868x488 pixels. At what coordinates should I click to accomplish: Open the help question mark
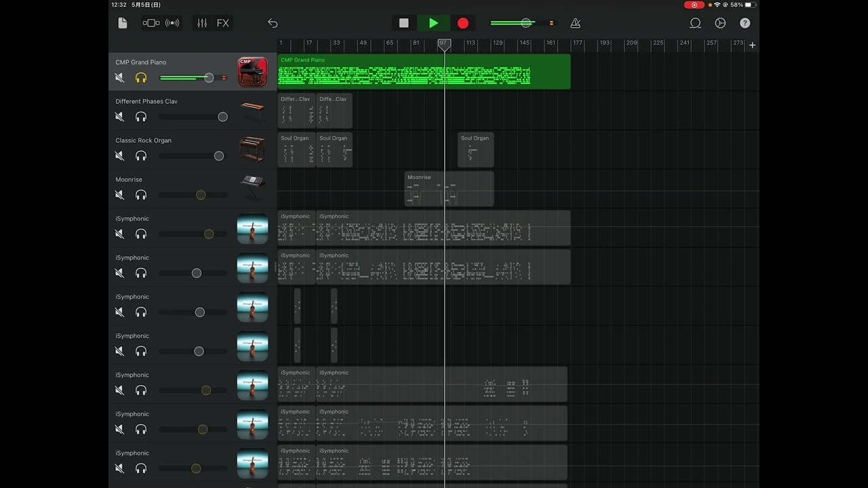pos(745,23)
